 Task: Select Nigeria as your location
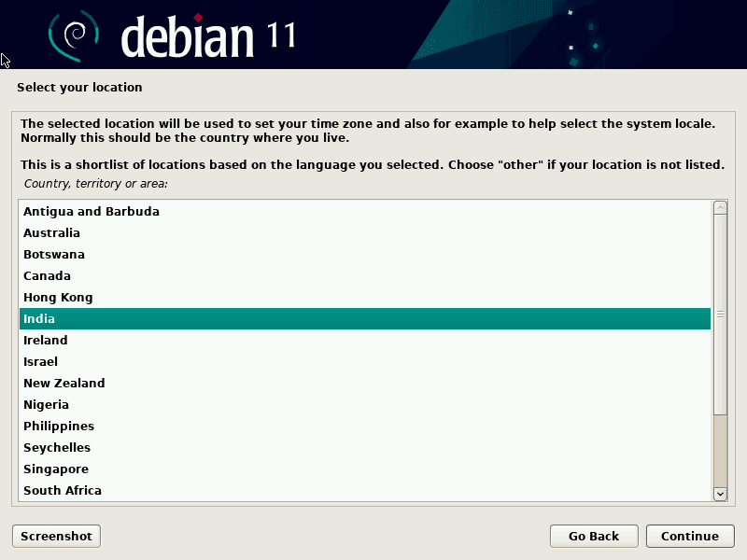[46, 405]
